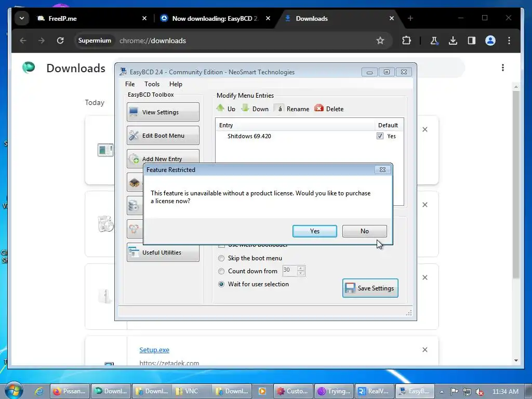Click the countdown seconds field

pos(289,271)
